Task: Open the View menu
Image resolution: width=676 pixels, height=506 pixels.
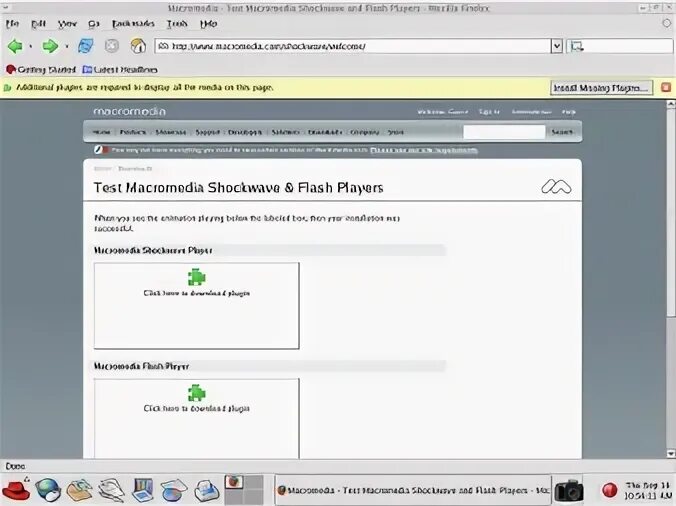Action: 67,24
